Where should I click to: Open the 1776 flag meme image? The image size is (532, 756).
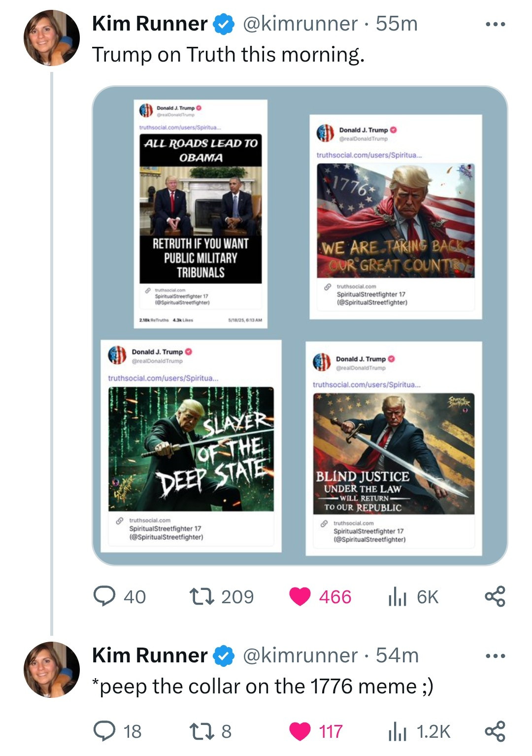[x=396, y=220]
